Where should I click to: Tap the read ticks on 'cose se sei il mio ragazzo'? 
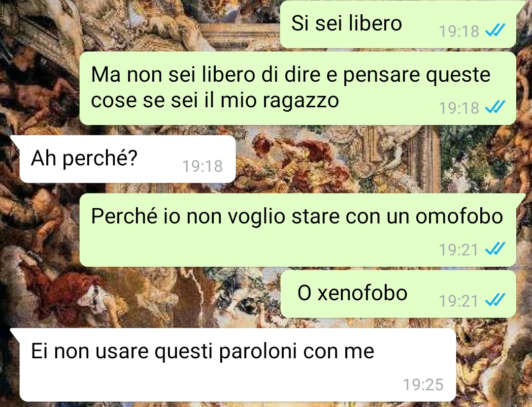pos(495,107)
